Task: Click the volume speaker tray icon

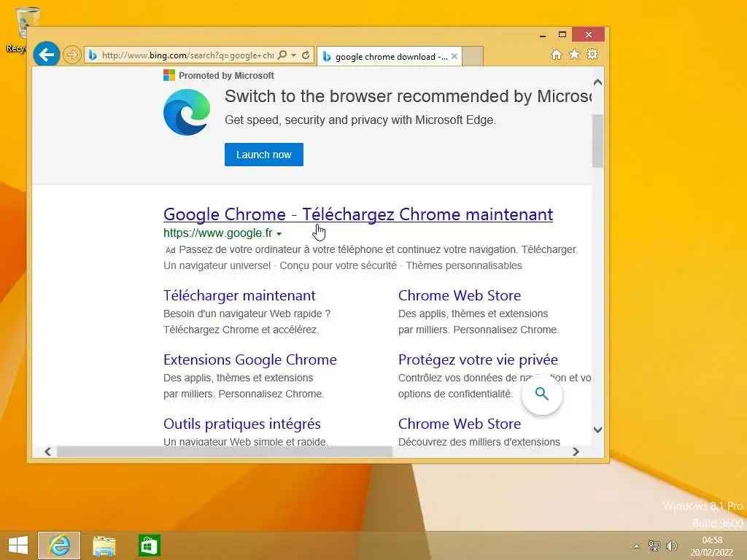Action: [x=672, y=545]
